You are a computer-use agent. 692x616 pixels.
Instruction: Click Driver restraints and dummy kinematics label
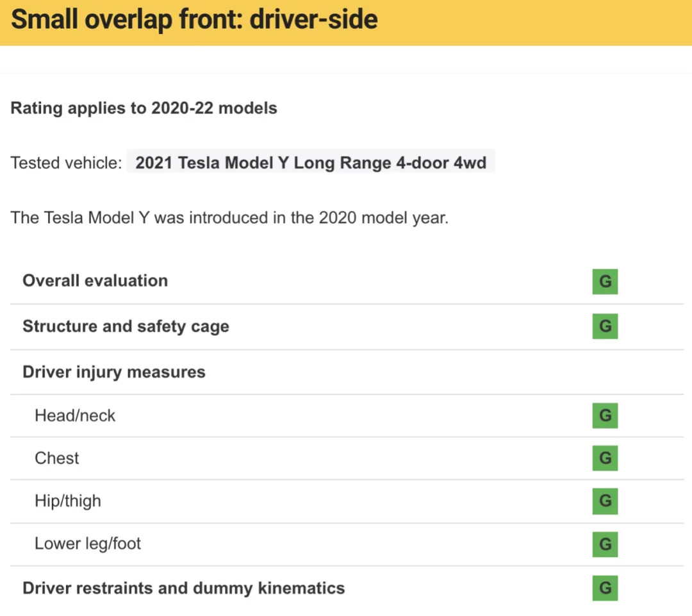(184, 588)
